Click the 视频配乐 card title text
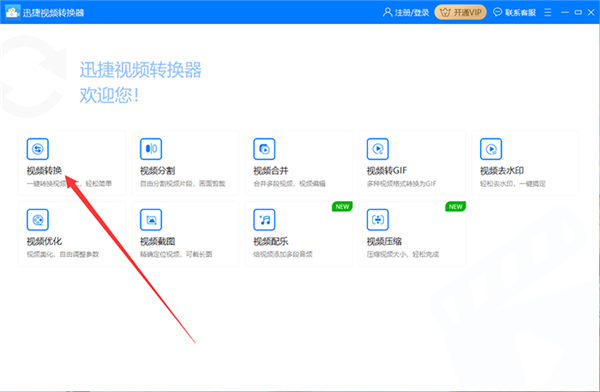Viewport: 600px width, 392px height. (x=271, y=241)
